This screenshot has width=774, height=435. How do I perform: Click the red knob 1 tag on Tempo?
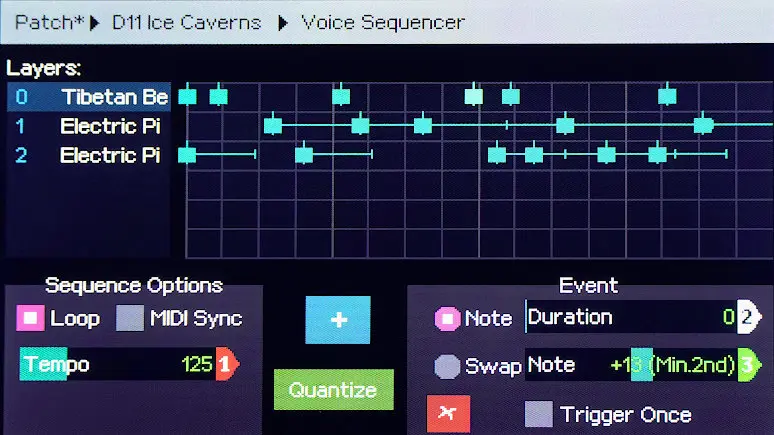click(x=227, y=364)
